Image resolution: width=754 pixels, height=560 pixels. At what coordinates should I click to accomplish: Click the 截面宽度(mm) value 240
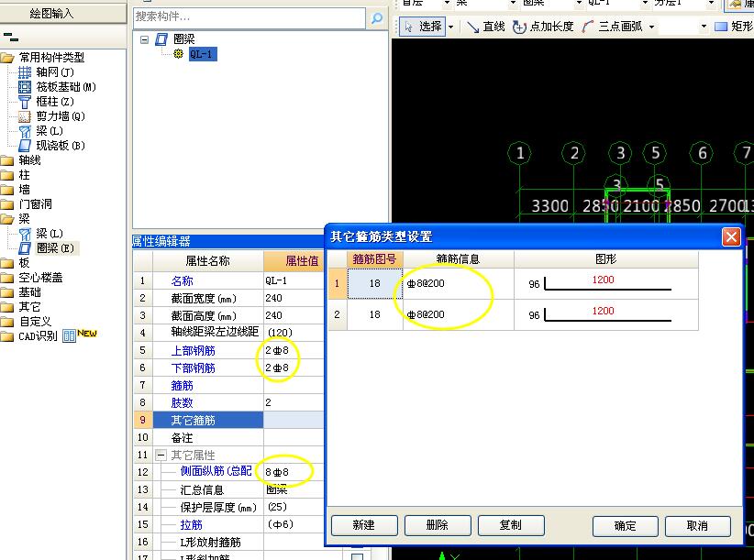tap(294, 298)
